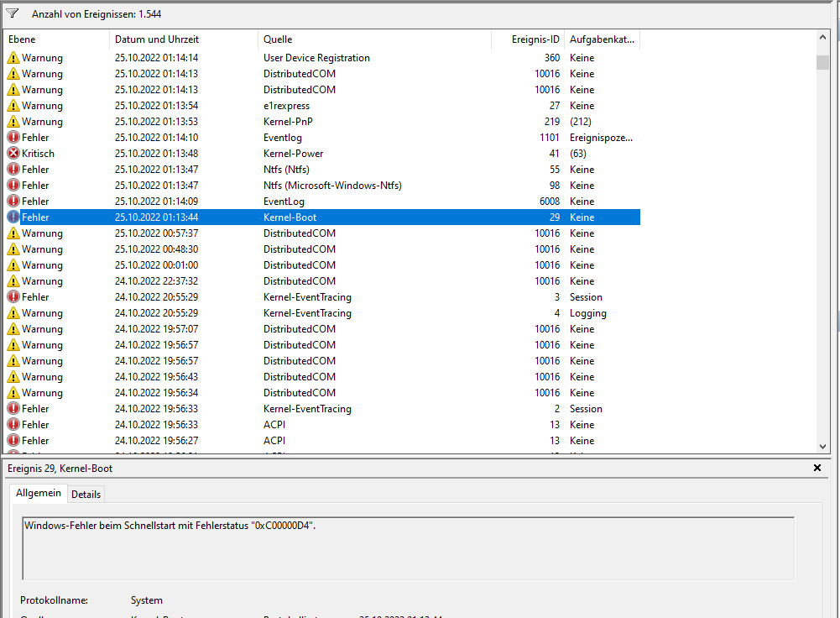Click the date 24.10.2022 22:37:32
Image resolution: width=840 pixels, height=618 pixels.
click(156, 280)
